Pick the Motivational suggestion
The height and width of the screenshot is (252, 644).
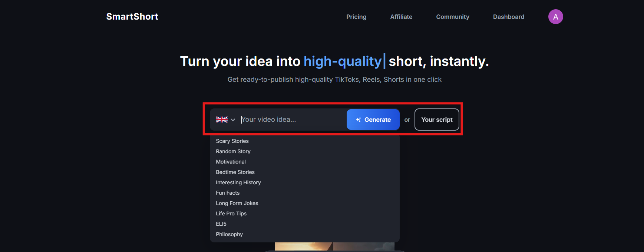tap(231, 162)
